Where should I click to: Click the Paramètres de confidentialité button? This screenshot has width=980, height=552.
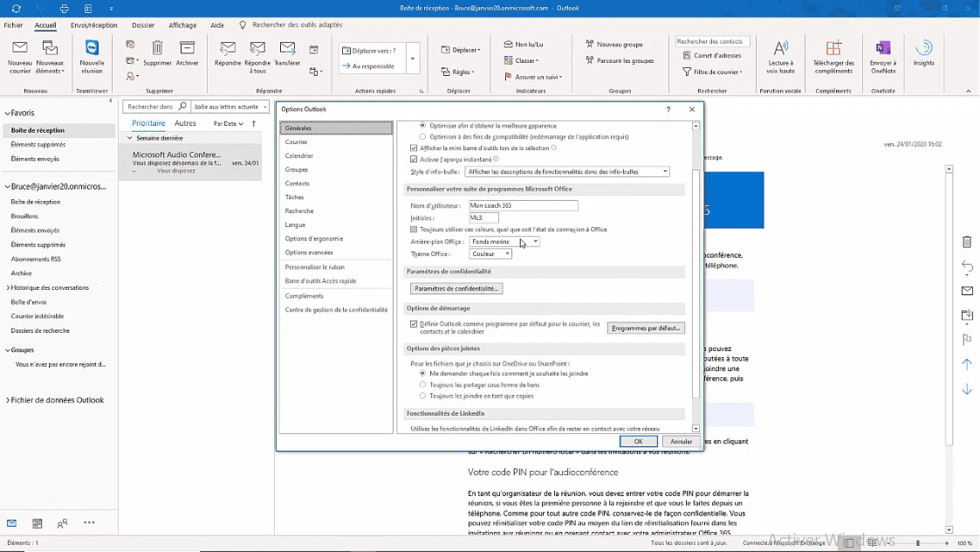(457, 287)
